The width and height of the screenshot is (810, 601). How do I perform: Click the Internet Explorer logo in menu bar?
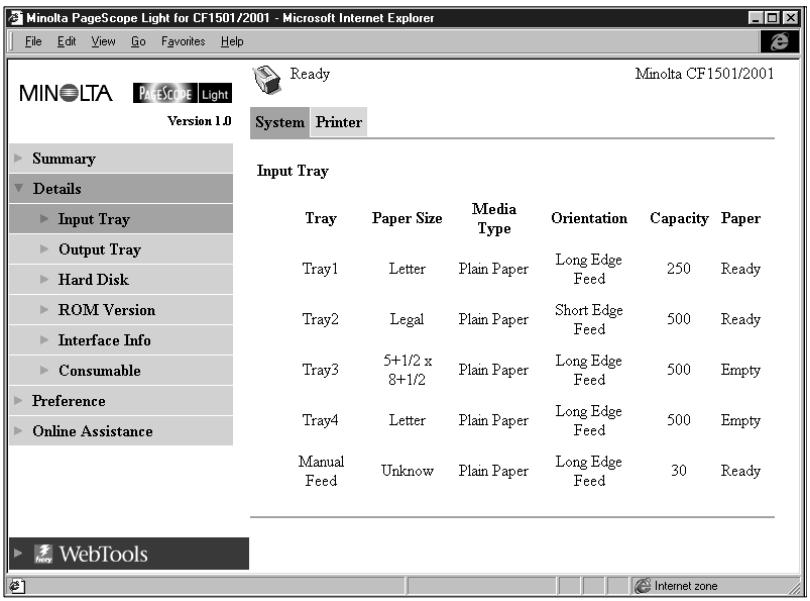pyautogui.click(x=780, y=41)
